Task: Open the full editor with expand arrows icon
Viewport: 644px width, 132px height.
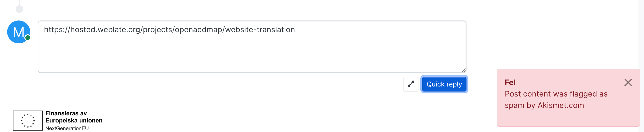Action: pyautogui.click(x=411, y=84)
